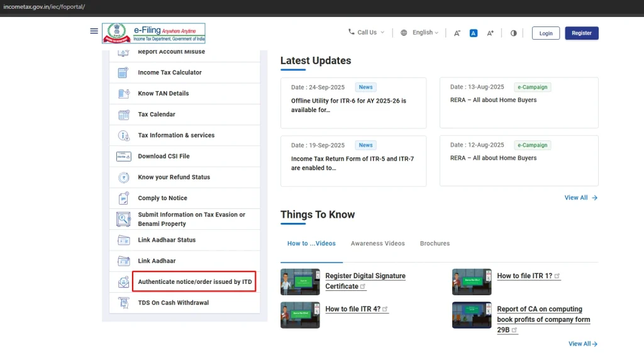This screenshot has height=362, width=644.
Task: Open the English language dropdown
Action: pyautogui.click(x=420, y=33)
